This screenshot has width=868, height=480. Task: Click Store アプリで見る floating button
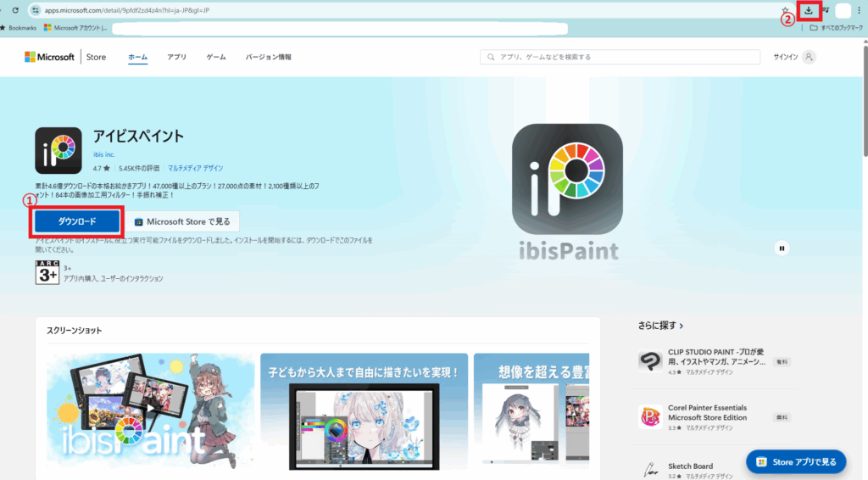click(x=796, y=461)
